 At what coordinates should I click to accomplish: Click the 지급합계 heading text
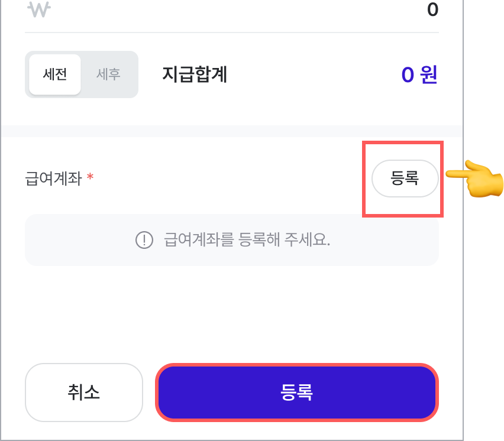point(195,74)
